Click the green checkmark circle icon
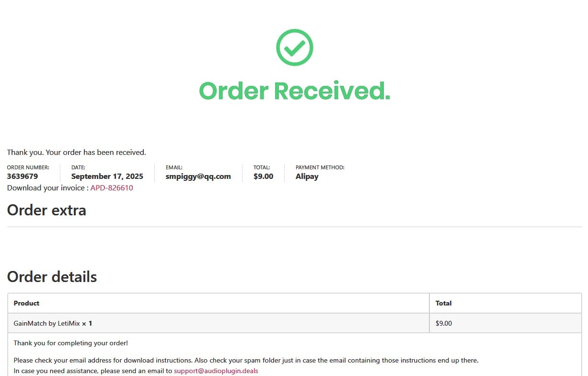The height and width of the screenshot is (376, 588). coord(294,47)
